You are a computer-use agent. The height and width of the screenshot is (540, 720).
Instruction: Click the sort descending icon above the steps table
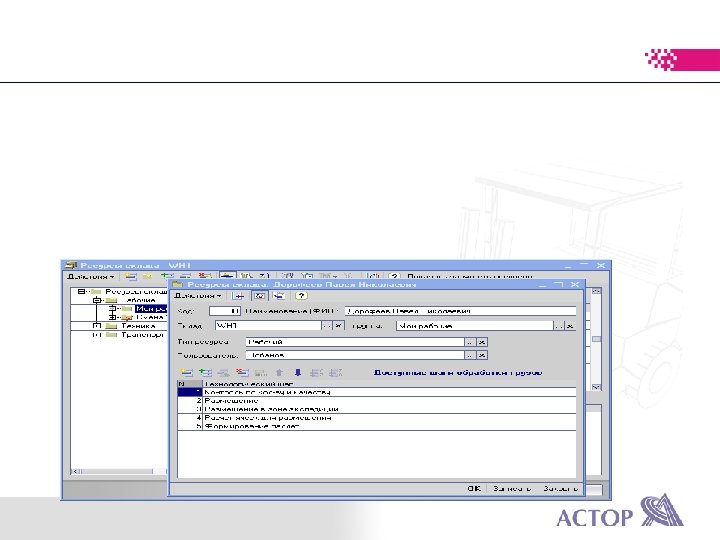336,372
